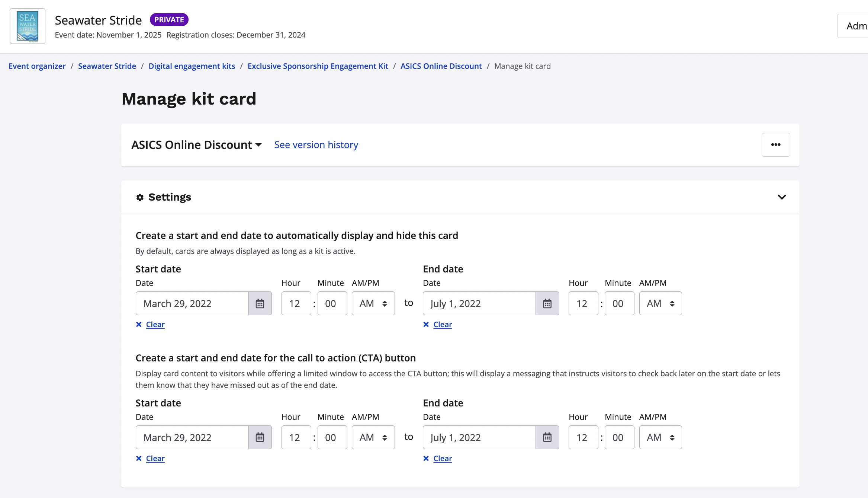
Task: Open calendar picker for CTA end date
Action: [547, 437]
